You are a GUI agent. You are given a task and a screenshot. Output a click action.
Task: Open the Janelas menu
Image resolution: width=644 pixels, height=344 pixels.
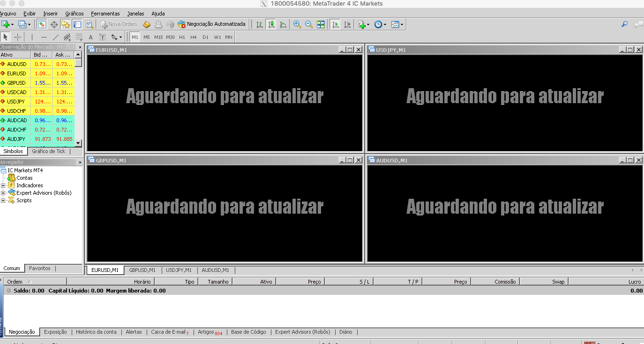[x=136, y=14]
